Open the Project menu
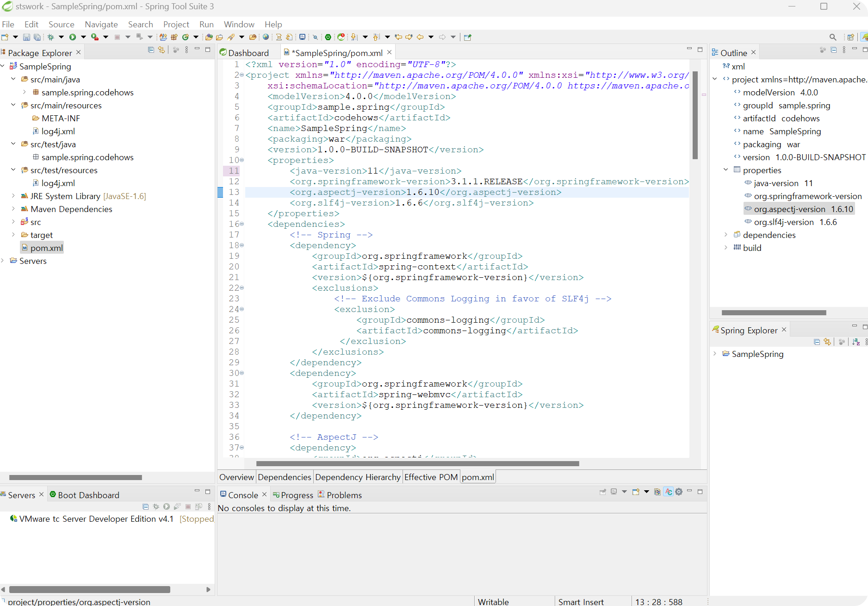Image resolution: width=868 pixels, height=606 pixels. pyautogui.click(x=176, y=24)
